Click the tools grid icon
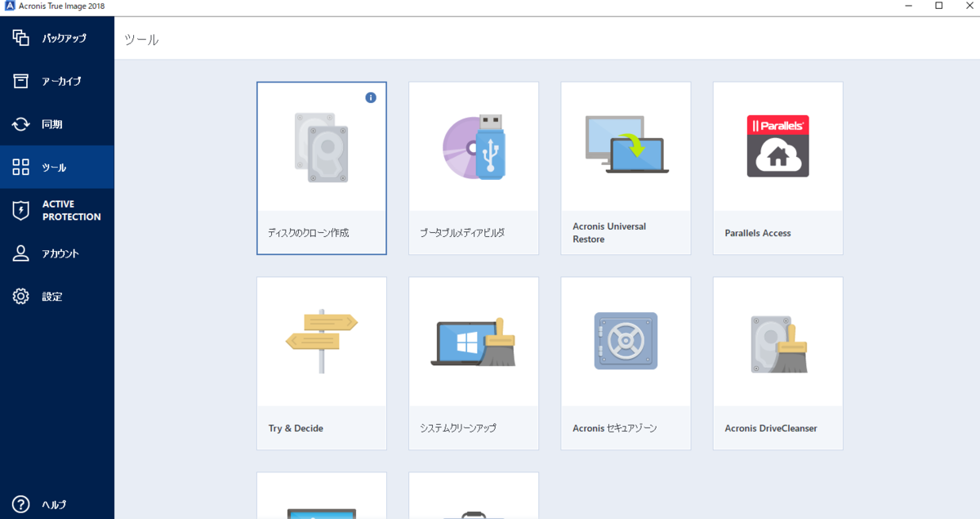 tap(21, 168)
